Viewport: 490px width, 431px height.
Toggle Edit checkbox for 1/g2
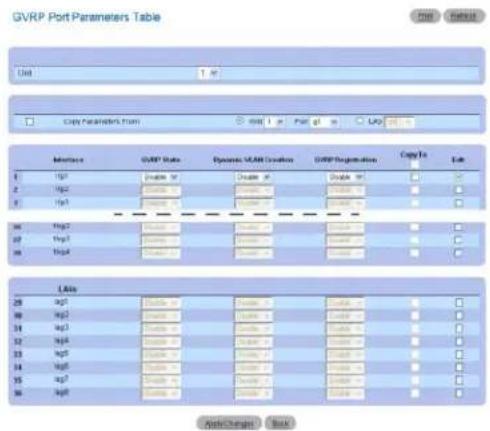pos(459,190)
